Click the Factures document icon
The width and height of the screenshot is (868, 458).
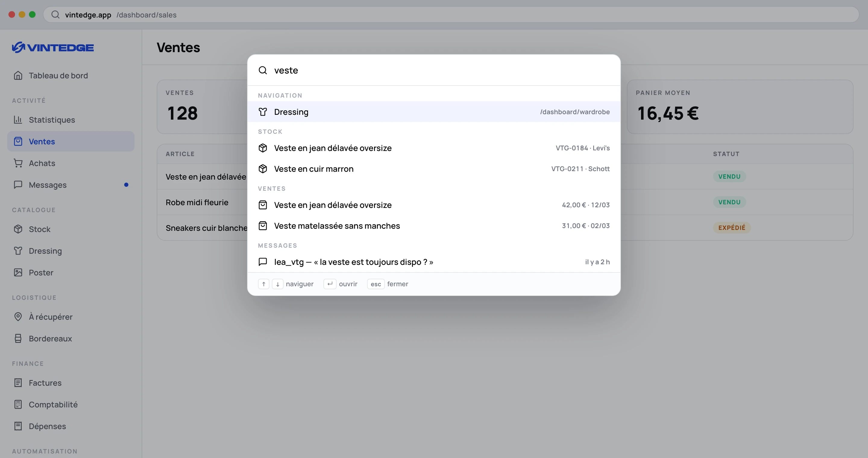[x=18, y=383]
